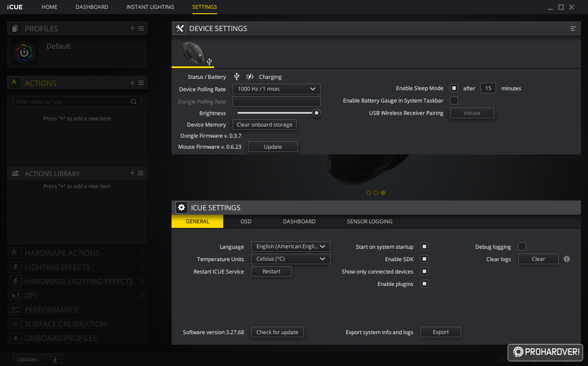Screen dimensions: 588x366
Task: Expand the Hardware Lighting Effects section
Action: [77, 281]
